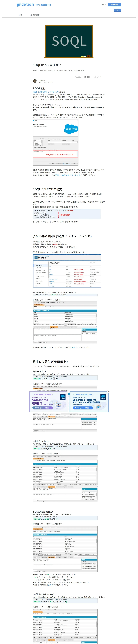Share the article on Twitter
Image resolution: width=138 pixels, height=644 pixels.
[x=85, y=77]
